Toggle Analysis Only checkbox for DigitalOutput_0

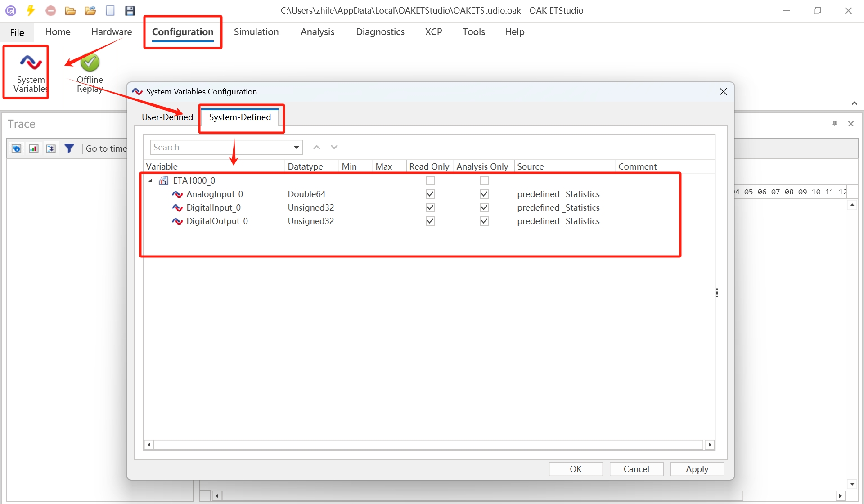click(x=484, y=221)
